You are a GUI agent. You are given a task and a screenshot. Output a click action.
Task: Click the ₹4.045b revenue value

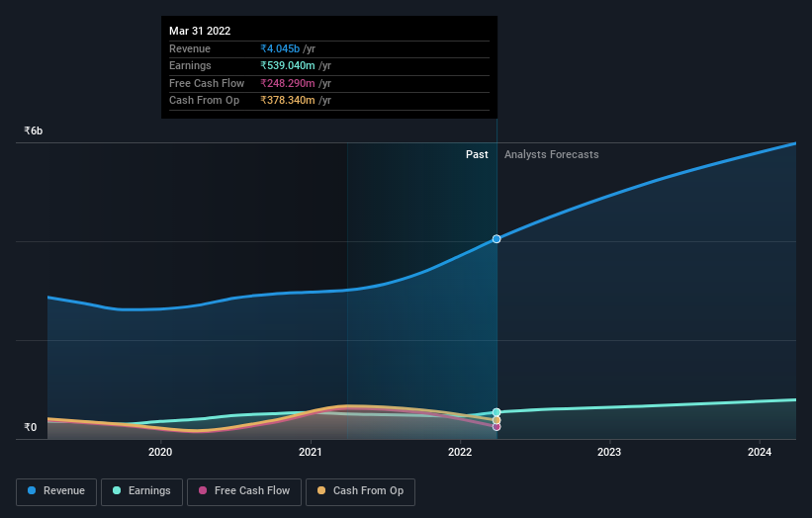[280, 48]
